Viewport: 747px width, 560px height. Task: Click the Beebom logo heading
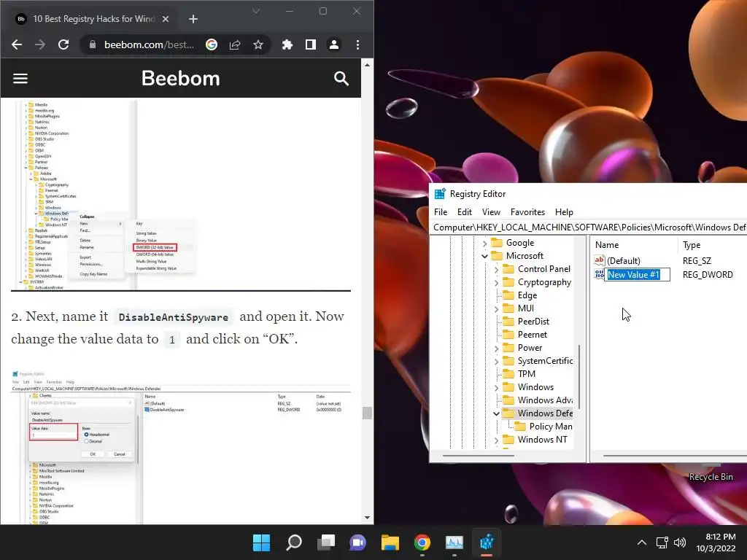pyautogui.click(x=181, y=79)
